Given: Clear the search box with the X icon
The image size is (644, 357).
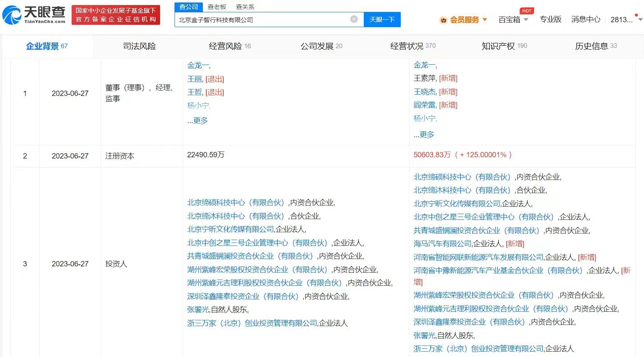Looking at the screenshot, I should pyautogui.click(x=354, y=19).
